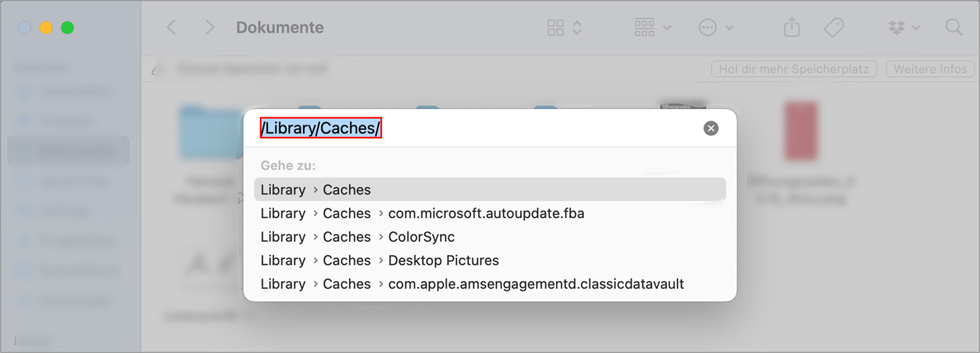The image size is (980, 353).
Task: Switch view with the icon grid button
Action: tap(556, 27)
